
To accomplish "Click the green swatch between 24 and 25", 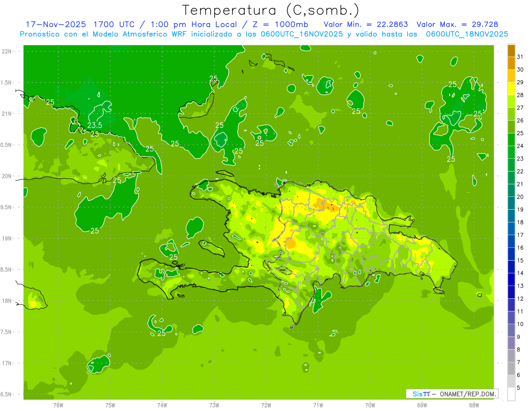I will coord(511,140).
